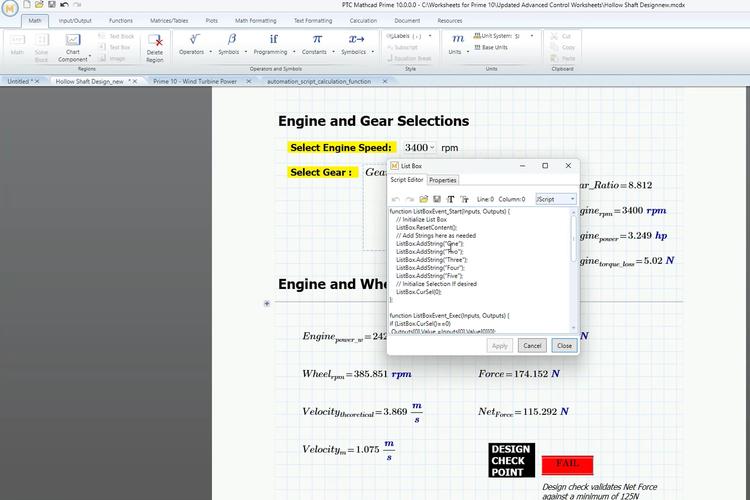Open the Operators palette
This screenshot has height=500, width=750.
coord(191,44)
